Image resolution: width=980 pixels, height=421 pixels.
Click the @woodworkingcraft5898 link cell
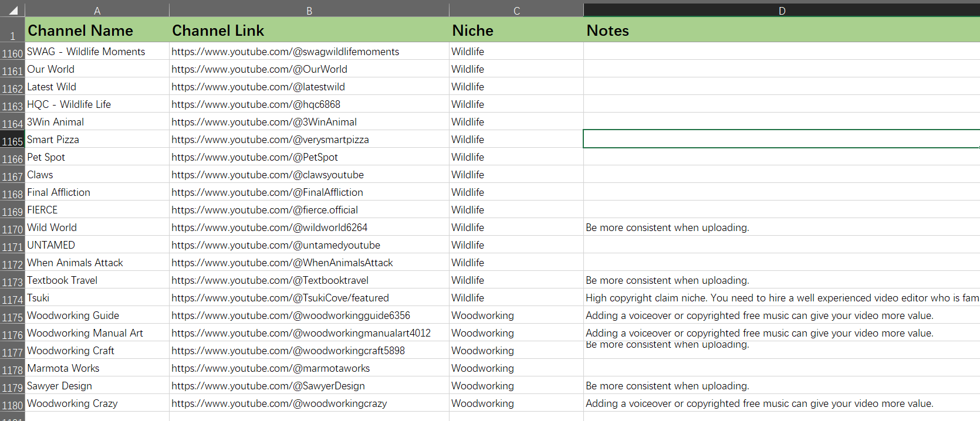click(309, 350)
